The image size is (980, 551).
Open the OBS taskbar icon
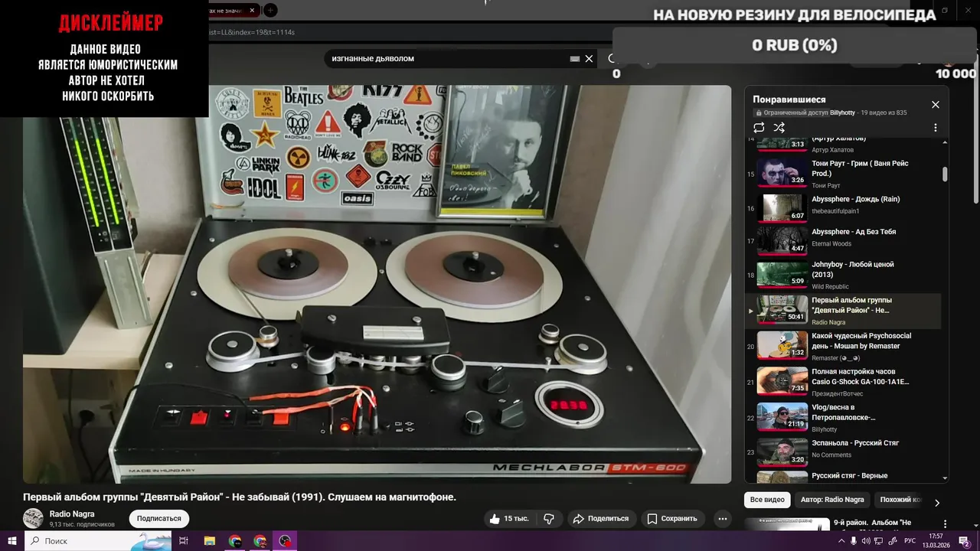pyautogui.click(x=286, y=541)
